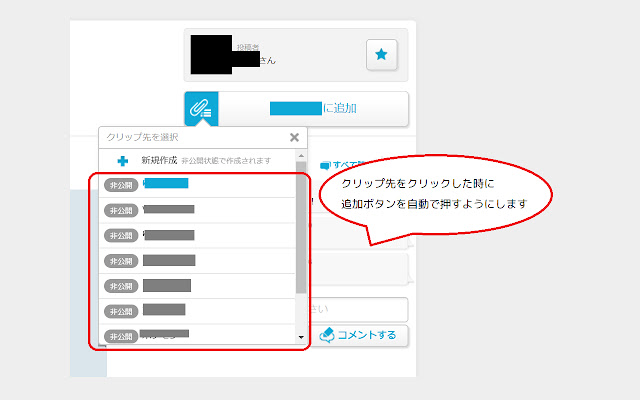
Task: Choose the 非公開 clip destination with blue name
Action: point(197,185)
